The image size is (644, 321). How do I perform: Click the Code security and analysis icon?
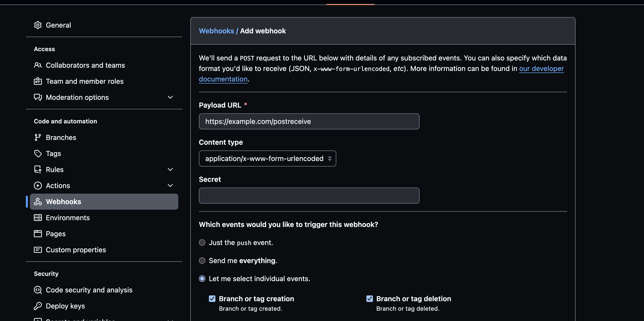tap(38, 290)
